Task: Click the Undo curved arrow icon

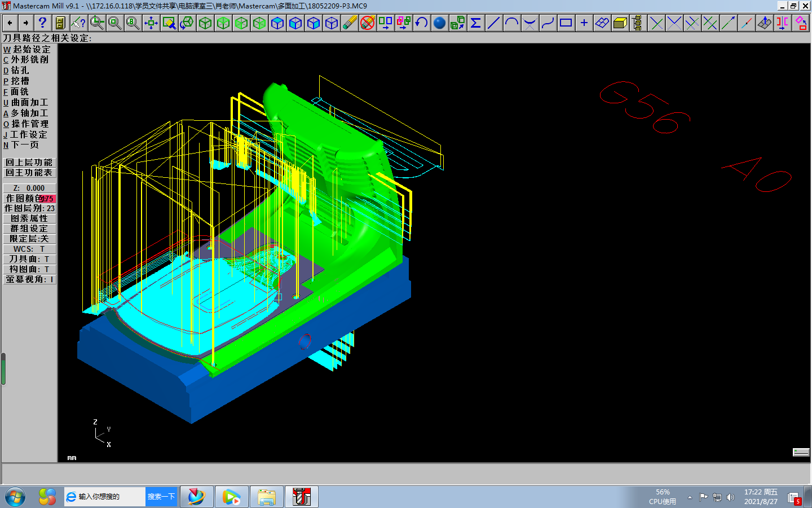Action: coord(422,23)
